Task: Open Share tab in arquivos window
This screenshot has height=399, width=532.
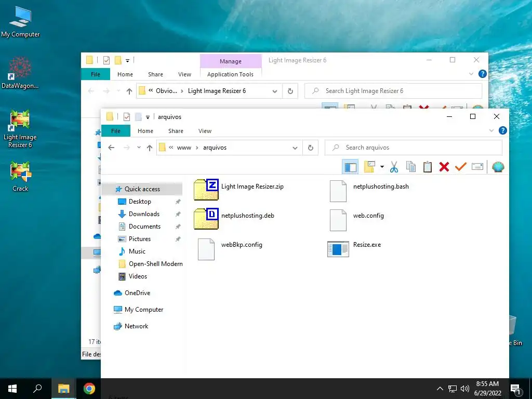Action: click(x=176, y=131)
